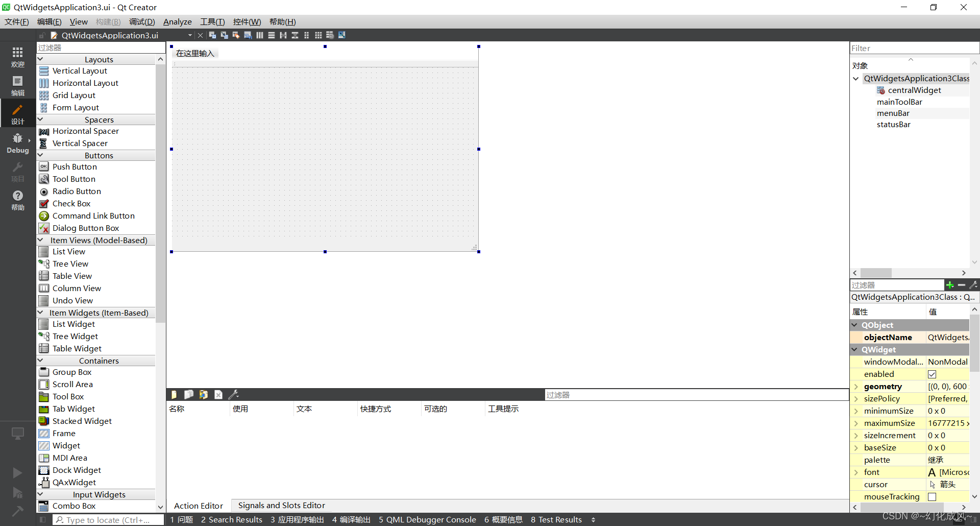Screen dimensions: 980x526
Task: Collapse the Buttons widget category
Action: [x=40, y=155]
